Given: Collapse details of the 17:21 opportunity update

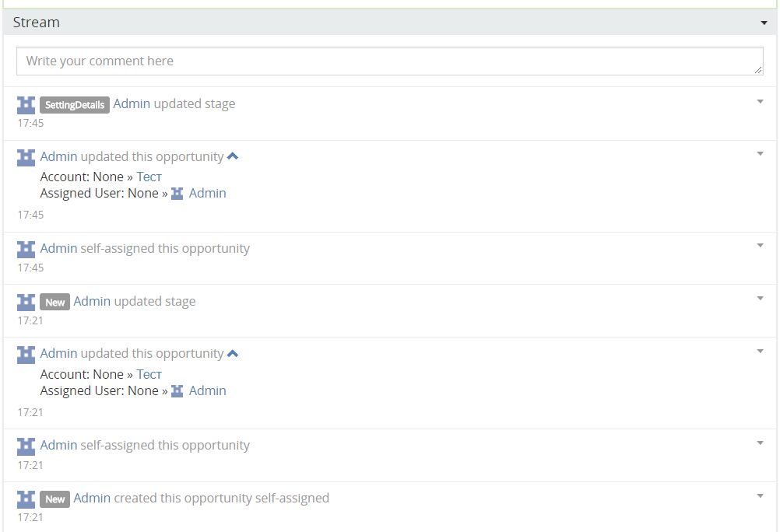Looking at the screenshot, I should click(233, 354).
